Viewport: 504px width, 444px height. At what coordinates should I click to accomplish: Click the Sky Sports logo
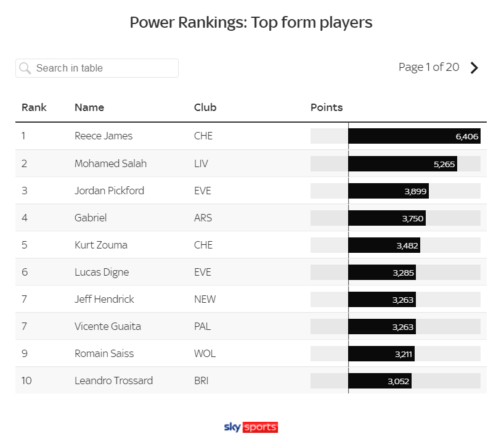pyautogui.click(x=251, y=427)
